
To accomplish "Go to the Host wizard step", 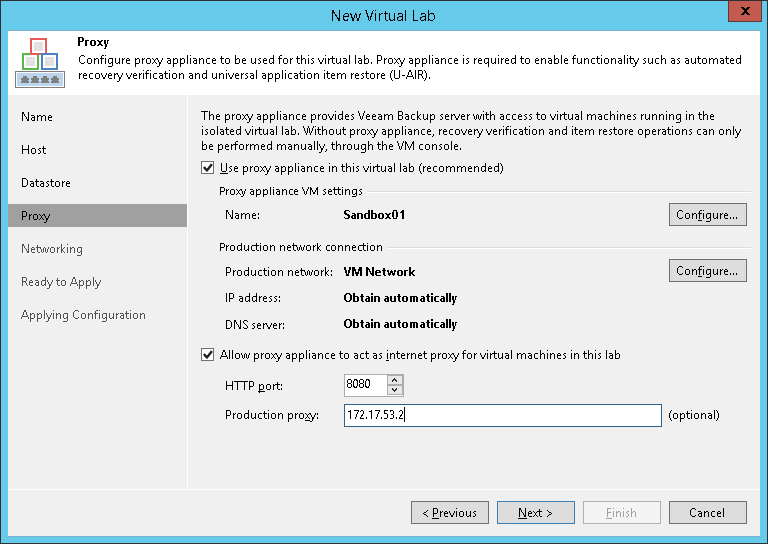I will coord(34,150).
